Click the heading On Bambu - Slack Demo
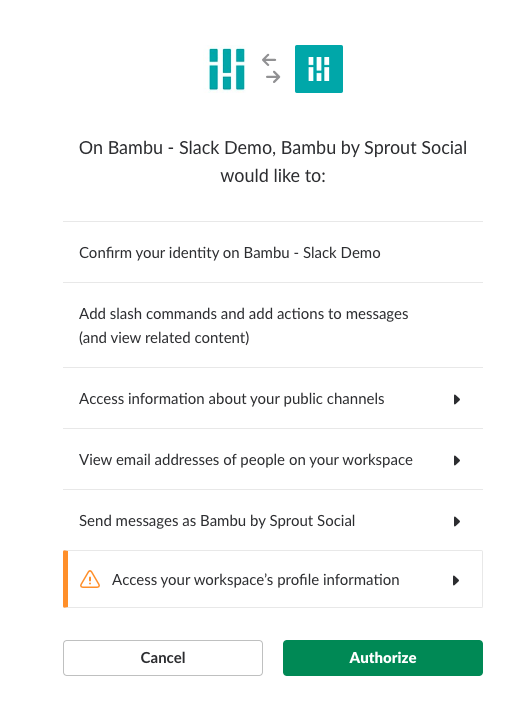The height and width of the screenshot is (703, 530). point(177,148)
